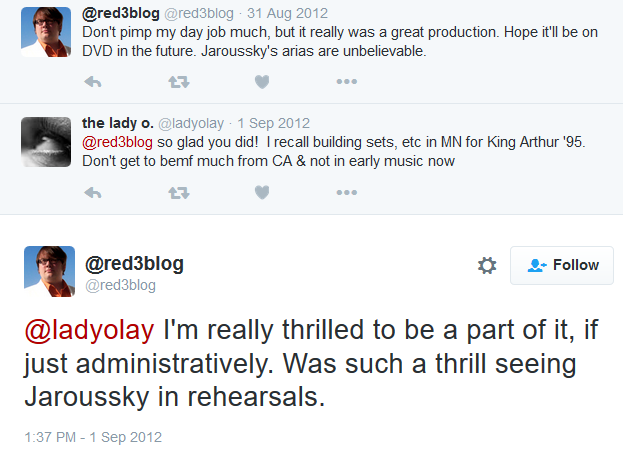Open more options on red3blog's first tweet
This screenshot has height=455, width=623.
point(346,81)
